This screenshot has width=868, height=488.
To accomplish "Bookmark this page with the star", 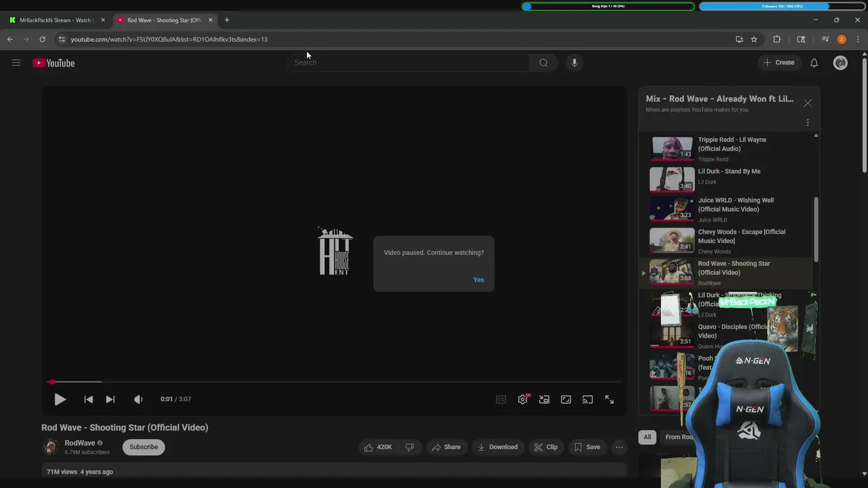I will (x=754, y=39).
